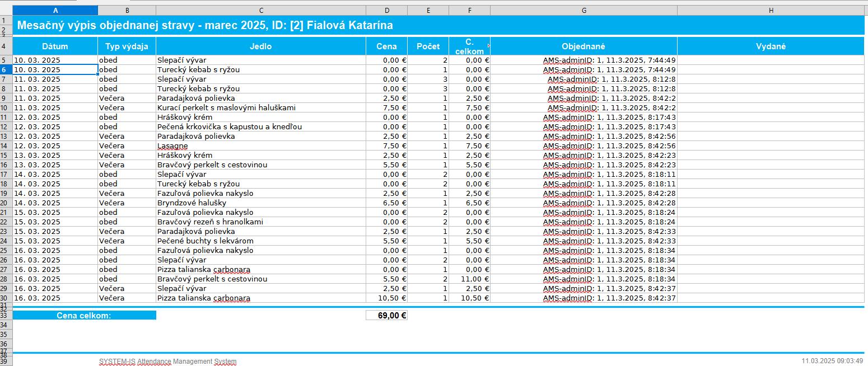868x366 pixels.
Task: Select column C header
Action: tap(260, 11)
